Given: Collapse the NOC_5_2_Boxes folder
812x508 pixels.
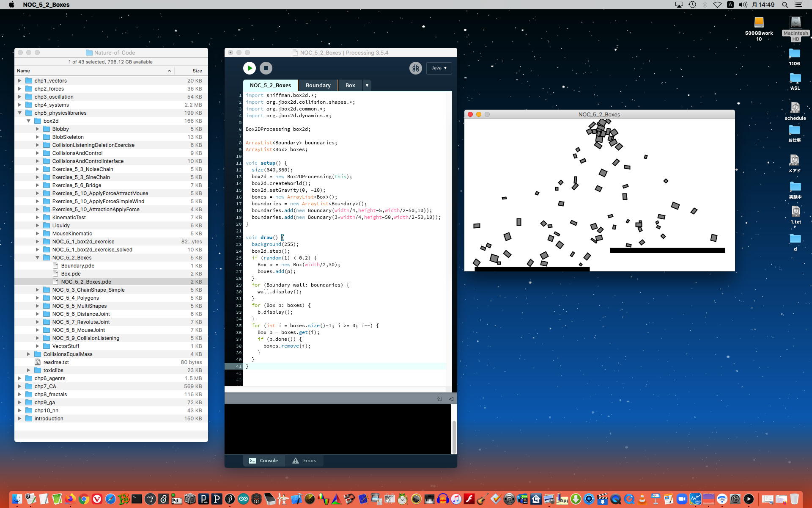Looking at the screenshot, I should point(37,258).
